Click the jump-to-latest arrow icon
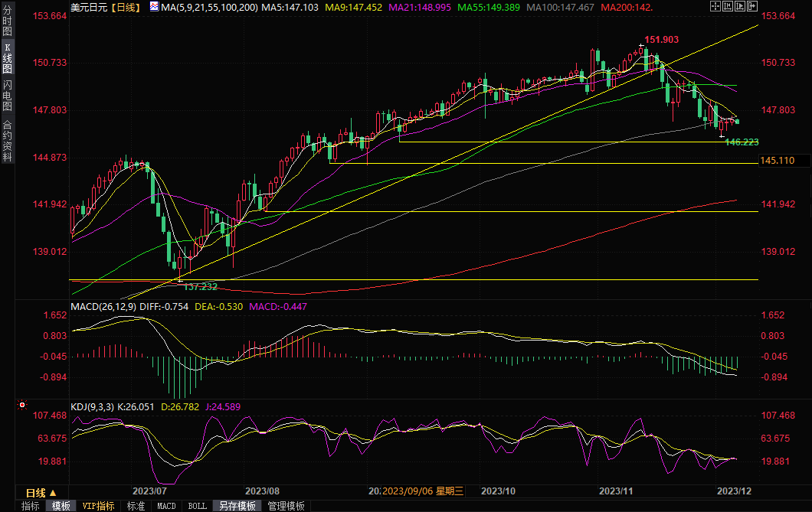812x512 pixels. [752, 6]
